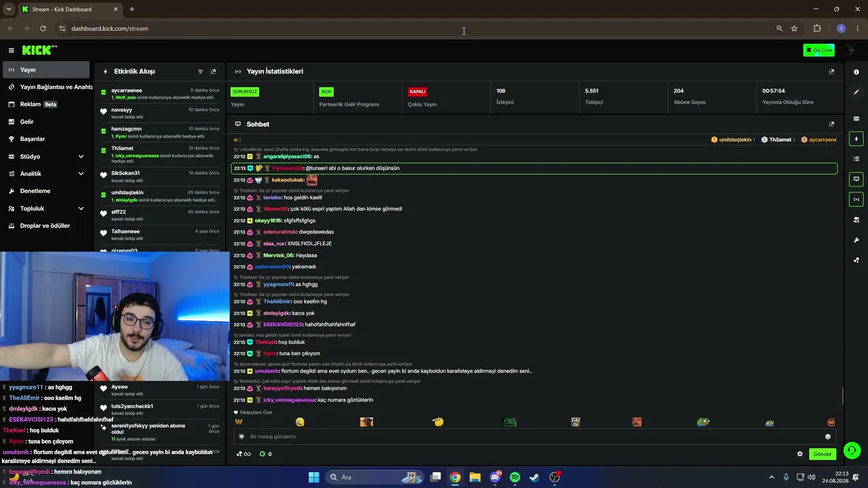Open Denetleme in sidebar
The height and width of the screenshot is (488, 868).
[47, 191]
